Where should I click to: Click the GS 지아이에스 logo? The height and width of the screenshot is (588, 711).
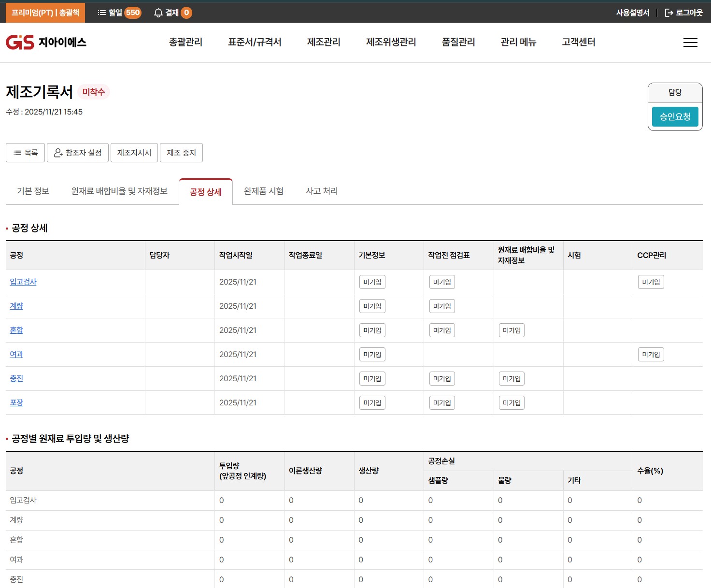click(46, 43)
